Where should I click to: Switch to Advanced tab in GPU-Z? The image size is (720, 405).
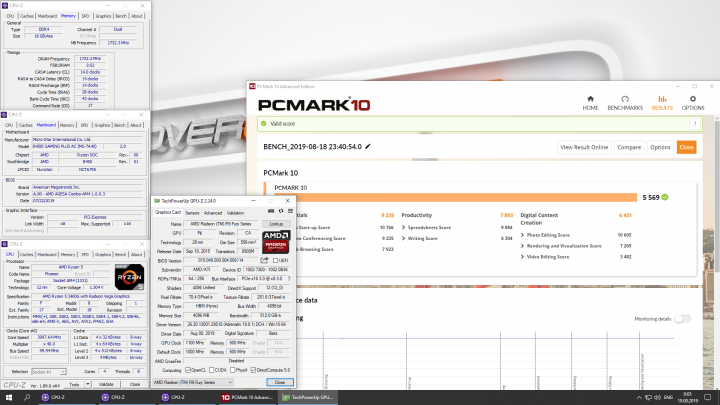[x=213, y=213]
